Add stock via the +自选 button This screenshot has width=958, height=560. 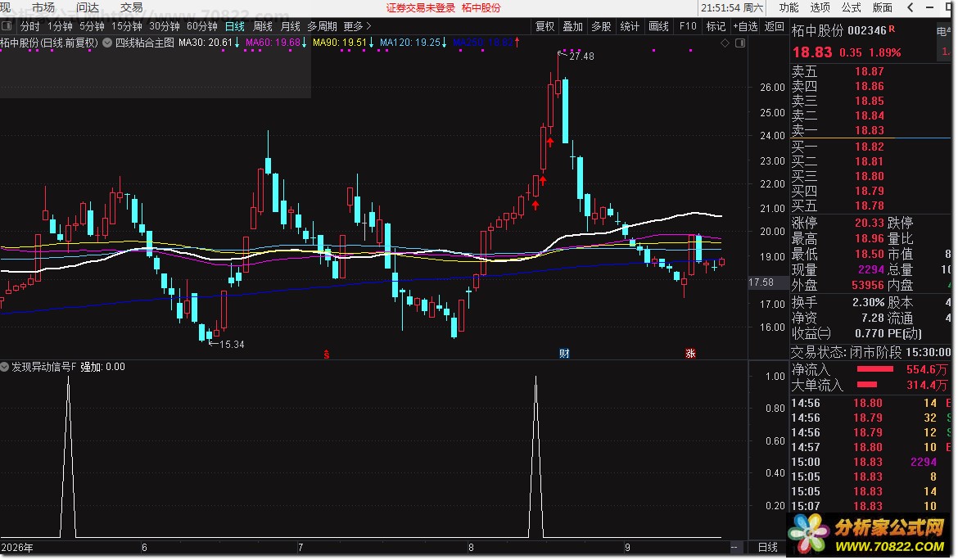coord(745,26)
